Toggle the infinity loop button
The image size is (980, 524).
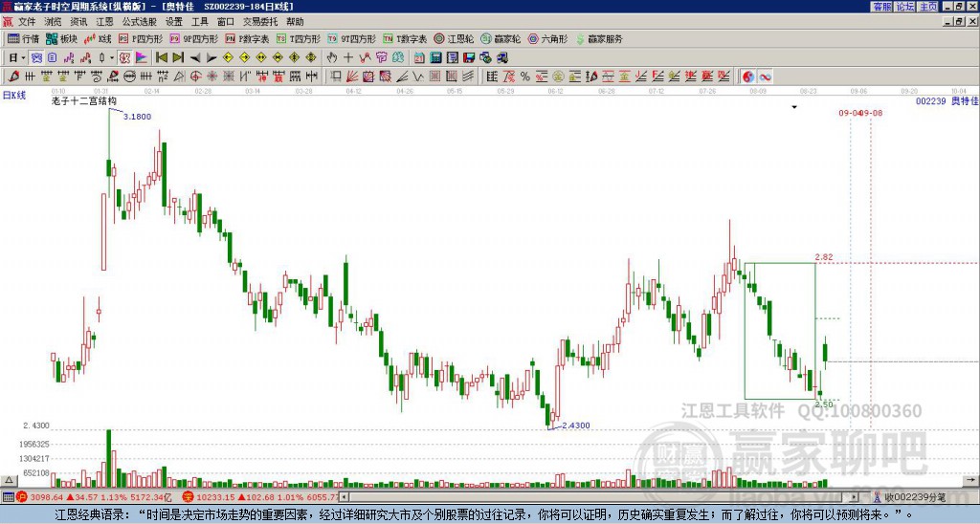[765, 76]
